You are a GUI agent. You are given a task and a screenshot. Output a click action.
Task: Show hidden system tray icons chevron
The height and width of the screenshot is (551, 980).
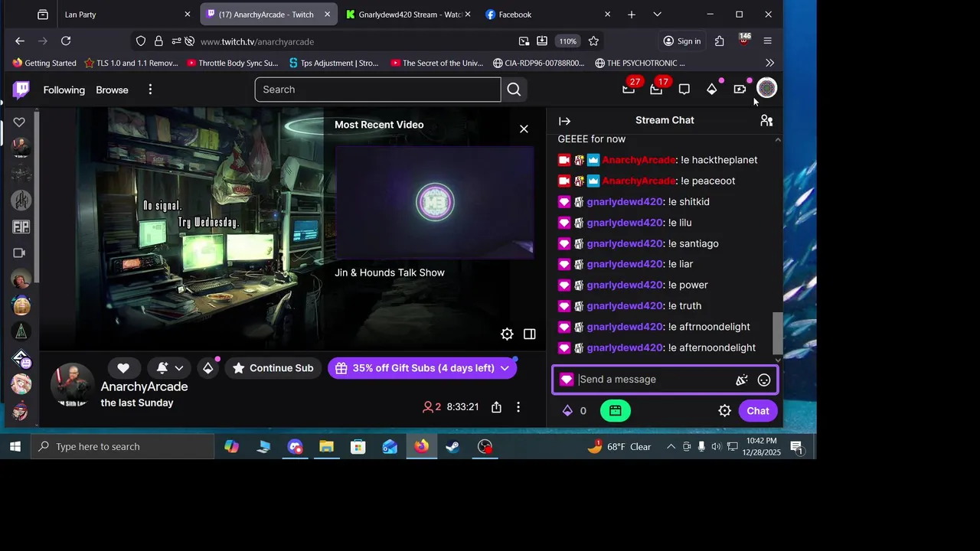[671, 447]
